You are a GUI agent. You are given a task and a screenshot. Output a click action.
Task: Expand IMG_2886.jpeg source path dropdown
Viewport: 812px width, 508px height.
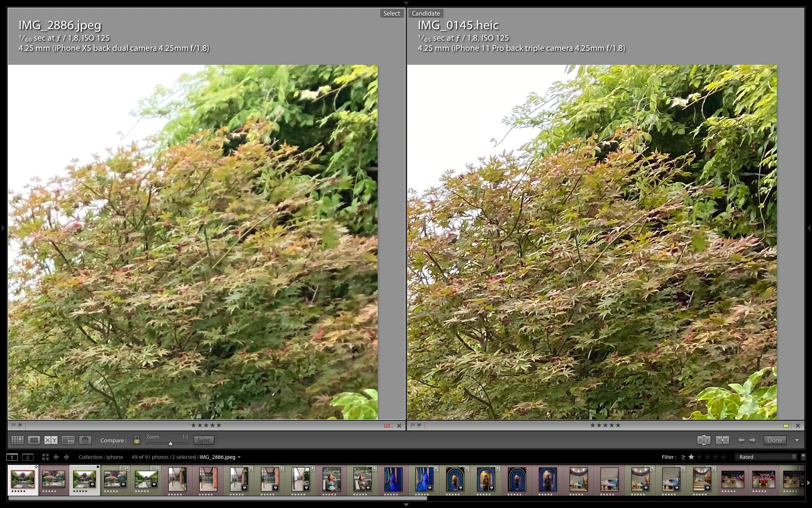tap(239, 457)
